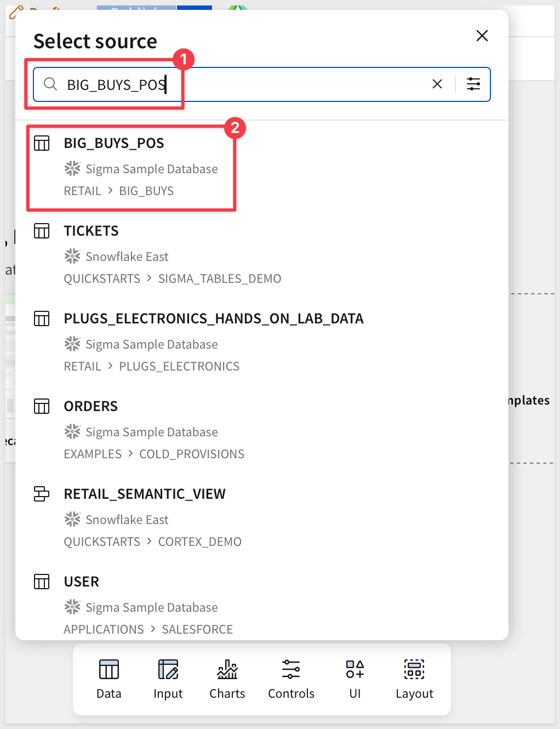This screenshot has height=729, width=560.
Task: Select the BIG_BUYS_POS table result
Action: click(x=262, y=167)
